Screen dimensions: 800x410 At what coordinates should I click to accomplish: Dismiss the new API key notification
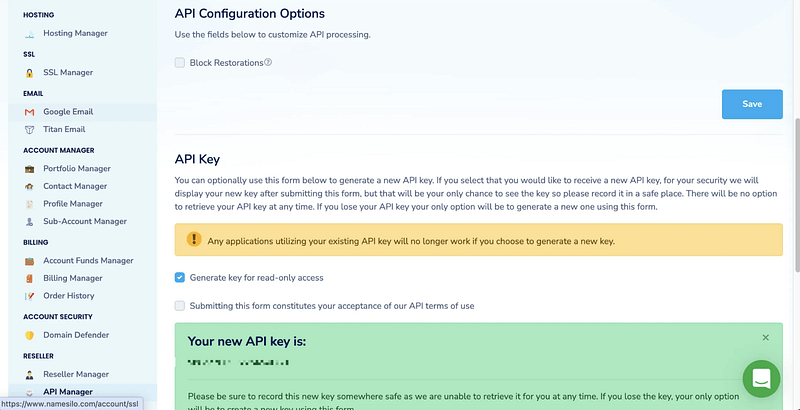(x=766, y=338)
